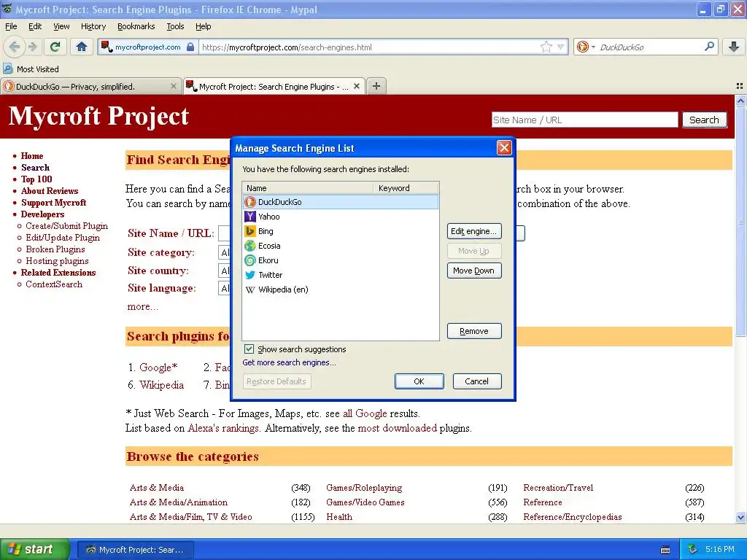Open the Games/Video Games category
Image resolution: width=747 pixels, height=560 pixels.
[x=365, y=502]
